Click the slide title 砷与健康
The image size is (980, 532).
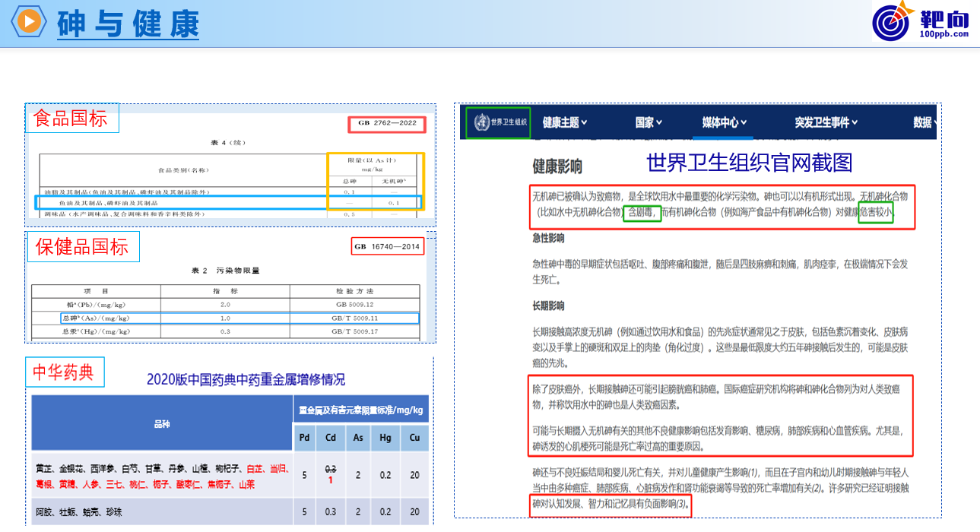point(128,24)
